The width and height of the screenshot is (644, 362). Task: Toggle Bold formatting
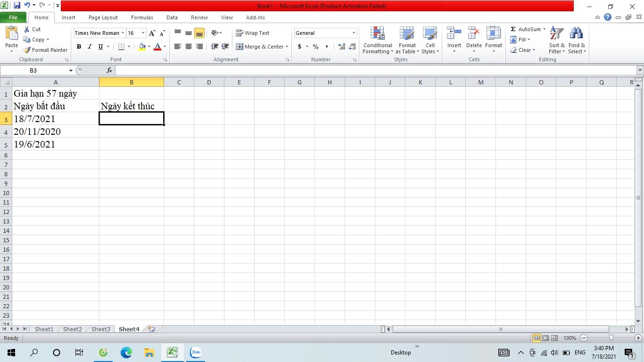(79, 47)
